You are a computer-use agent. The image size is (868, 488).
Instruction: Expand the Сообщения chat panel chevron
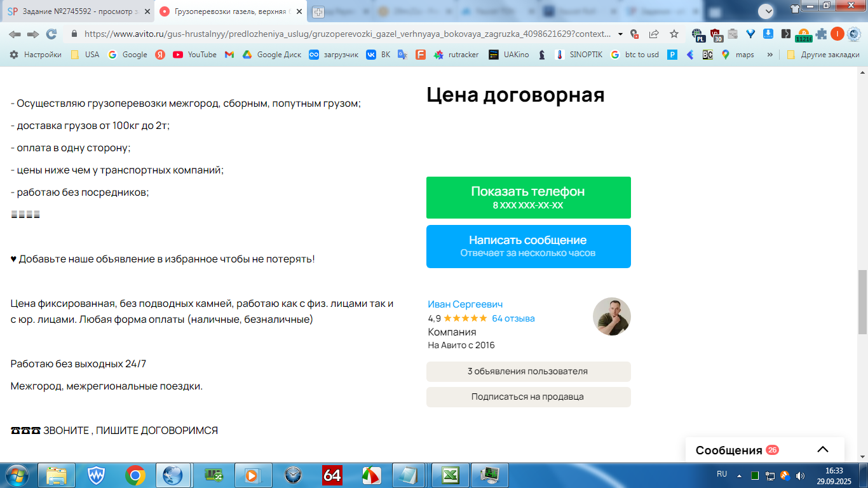(823, 449)
